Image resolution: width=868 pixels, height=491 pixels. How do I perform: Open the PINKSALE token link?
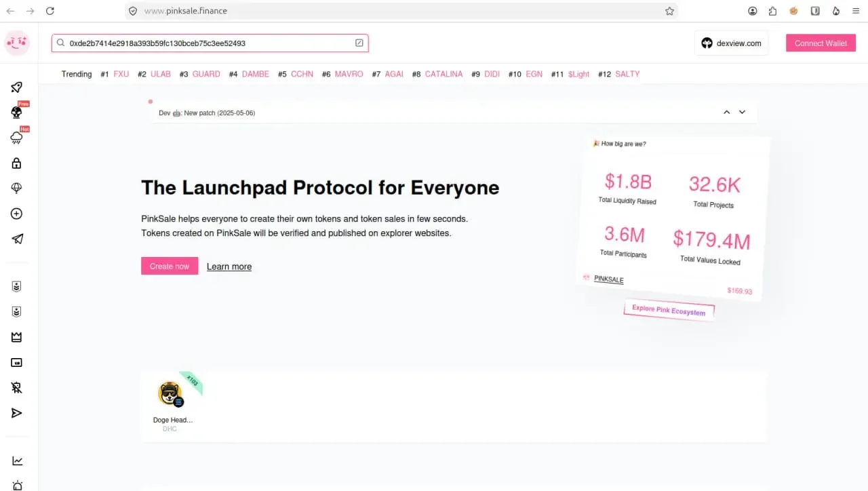(x=609, y=279)
